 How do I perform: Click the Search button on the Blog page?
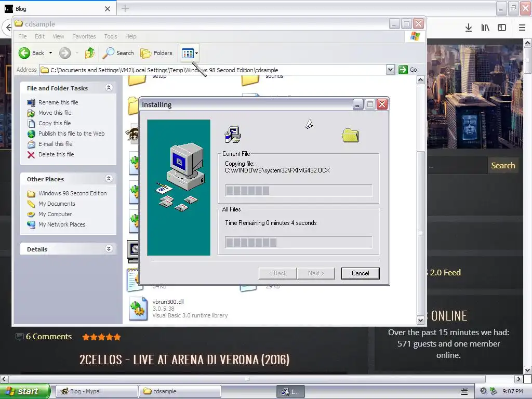tap(503, 166)
